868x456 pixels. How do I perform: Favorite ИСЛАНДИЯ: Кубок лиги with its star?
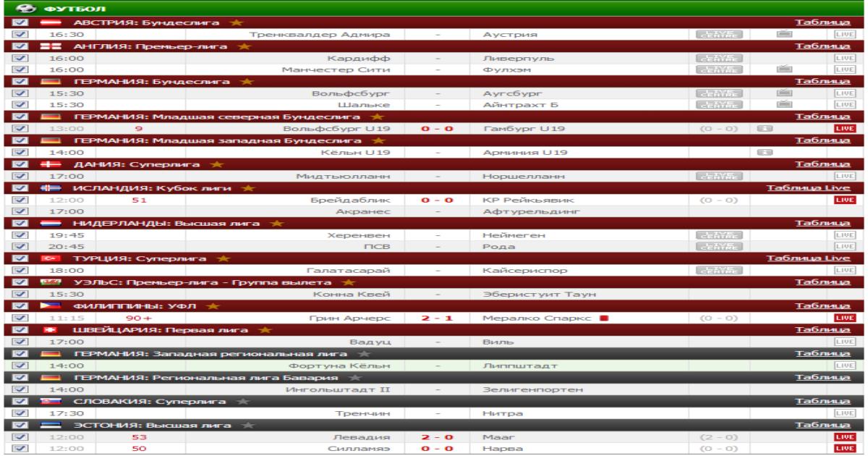[x=248, y=189]
